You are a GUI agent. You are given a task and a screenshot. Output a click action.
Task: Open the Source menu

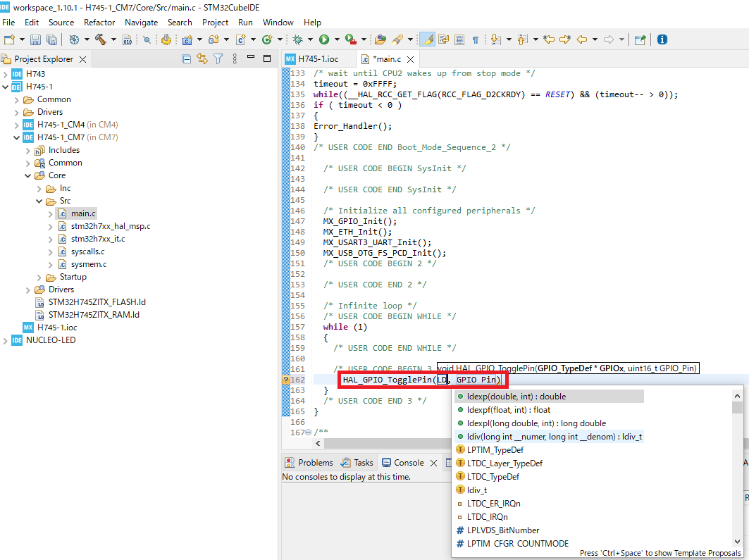(x=61, y=23)
